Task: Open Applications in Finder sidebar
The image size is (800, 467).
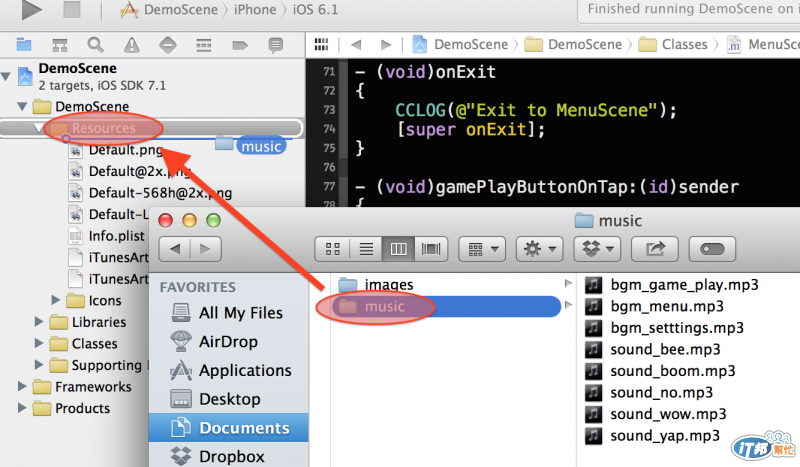Action: (x=231, y=370)
